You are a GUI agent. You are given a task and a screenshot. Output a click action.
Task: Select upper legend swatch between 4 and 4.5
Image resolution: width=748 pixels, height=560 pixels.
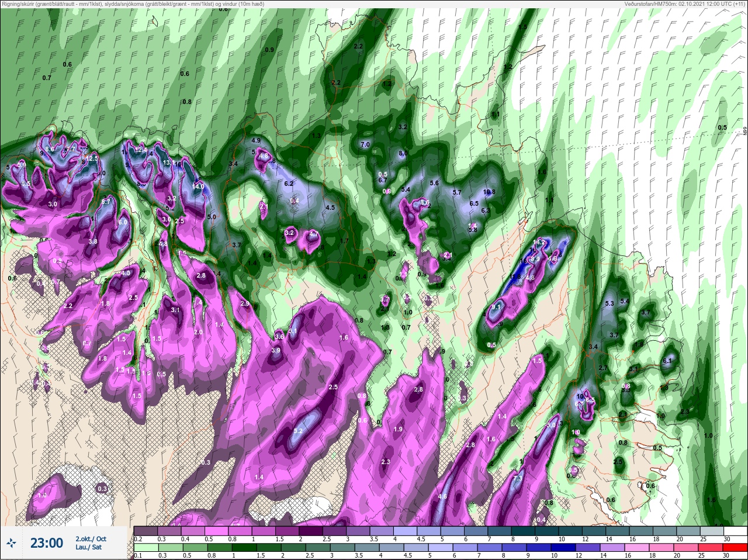click(407, 531)
